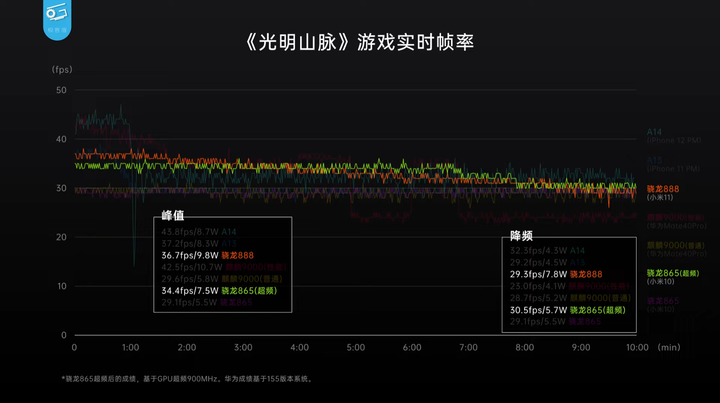This screenshot has width=720, height=403.
Task: Select the 34.4fps/7.5W 骁龙865(超频) peak row
Action: 219,291
